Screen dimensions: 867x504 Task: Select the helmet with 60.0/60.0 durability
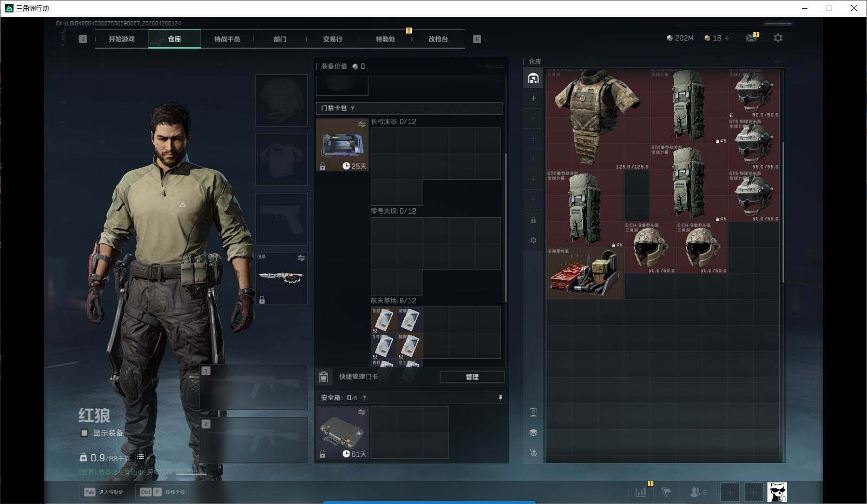(754, 93)
